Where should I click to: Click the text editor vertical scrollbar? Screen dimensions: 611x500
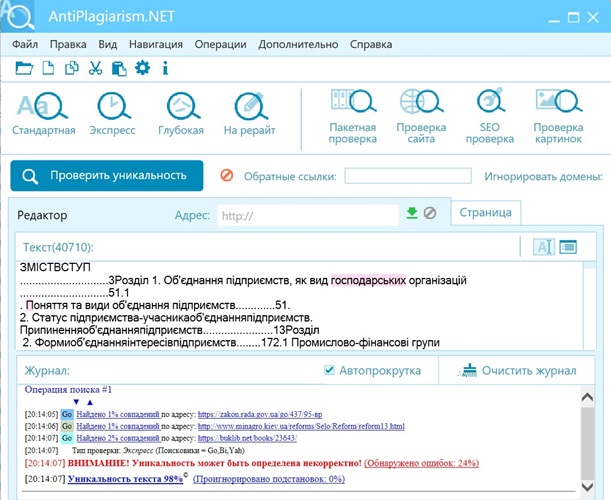point(590,306)
